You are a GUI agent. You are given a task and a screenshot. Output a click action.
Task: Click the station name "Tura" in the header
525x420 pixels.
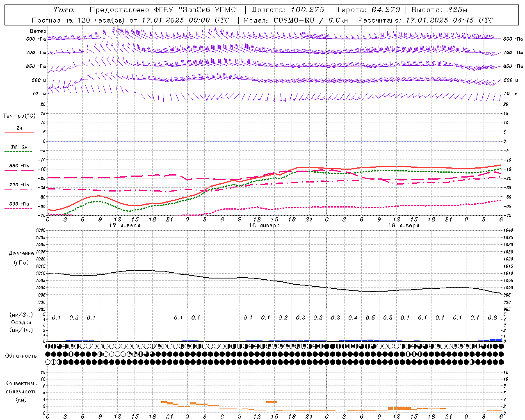coord(64,10)
